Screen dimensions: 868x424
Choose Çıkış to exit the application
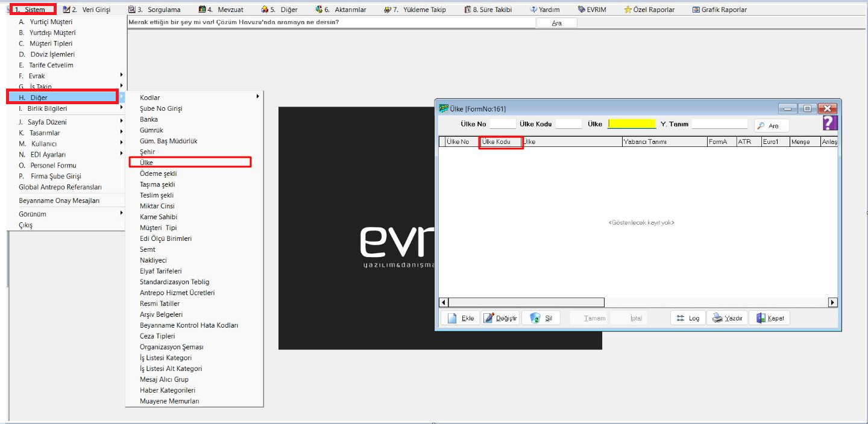pos(26,225)
